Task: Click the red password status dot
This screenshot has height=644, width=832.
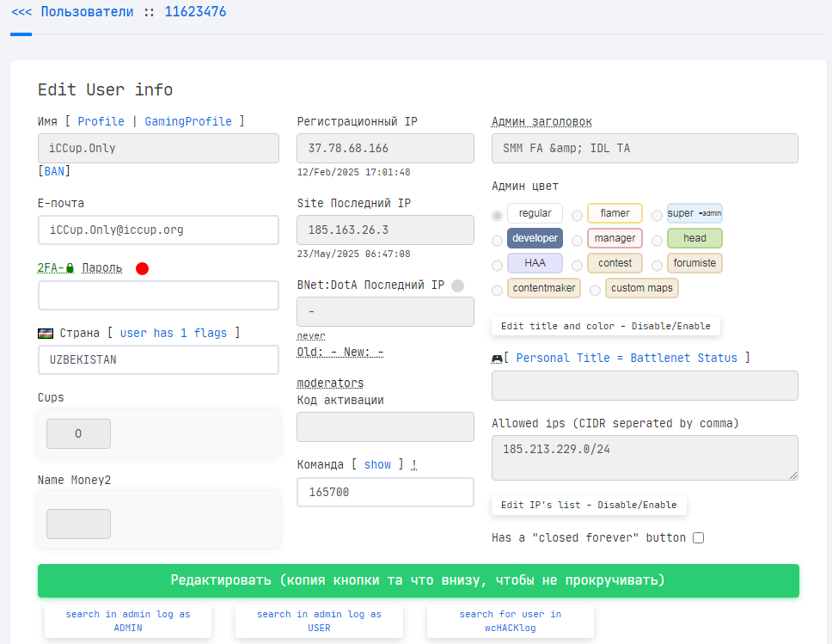Action: pyautogui.click(x=142, y=268)
